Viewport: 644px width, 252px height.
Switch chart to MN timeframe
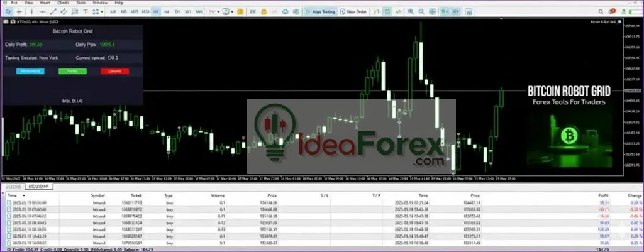(199, 12)
